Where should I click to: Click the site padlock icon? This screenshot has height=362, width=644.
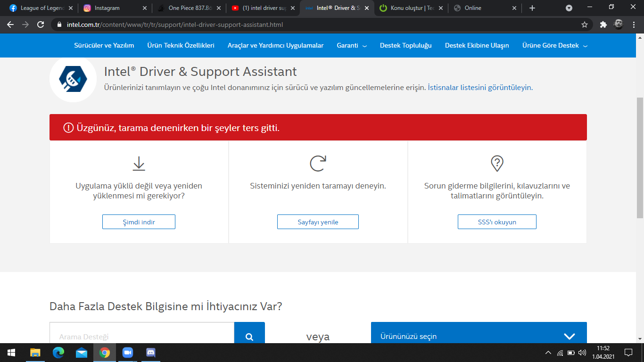(59, 25)
